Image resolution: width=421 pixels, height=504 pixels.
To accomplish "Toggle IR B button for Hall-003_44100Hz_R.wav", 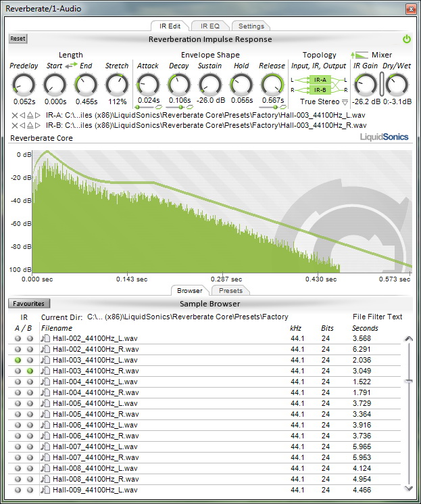I will (30, 371).
